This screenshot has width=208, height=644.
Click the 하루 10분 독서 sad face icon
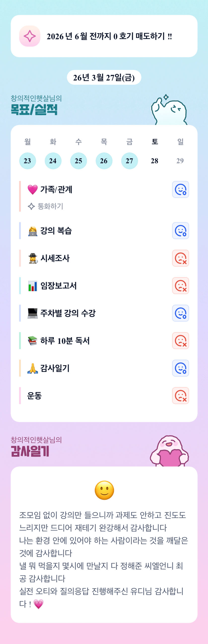click(180, 341)
